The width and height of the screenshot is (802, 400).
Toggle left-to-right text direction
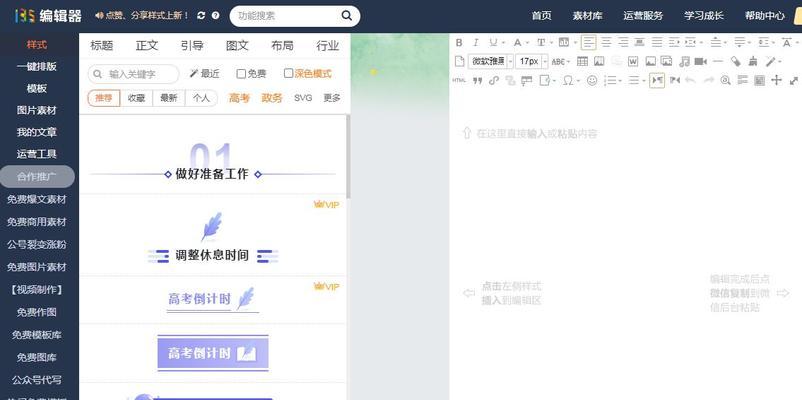tap(657, 80)
